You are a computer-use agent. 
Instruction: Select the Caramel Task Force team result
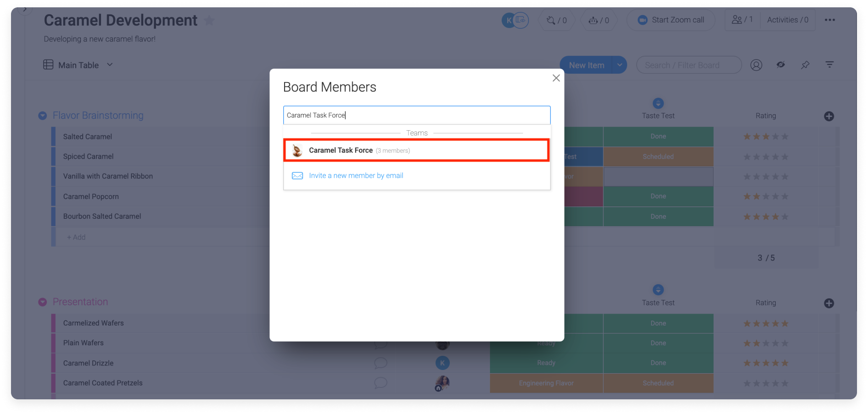[416, 150]
